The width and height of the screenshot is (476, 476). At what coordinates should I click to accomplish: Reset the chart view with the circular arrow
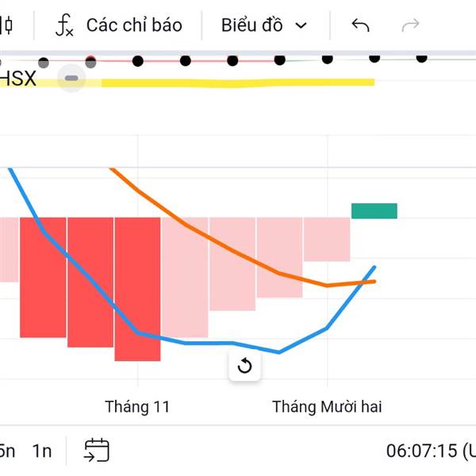click(x=244, y=366)
